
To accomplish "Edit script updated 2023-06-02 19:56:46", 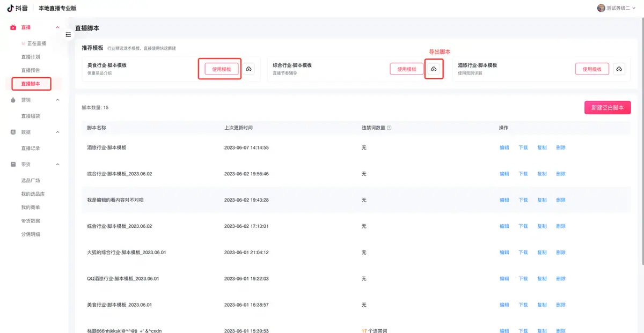I will tap(504, 174).
